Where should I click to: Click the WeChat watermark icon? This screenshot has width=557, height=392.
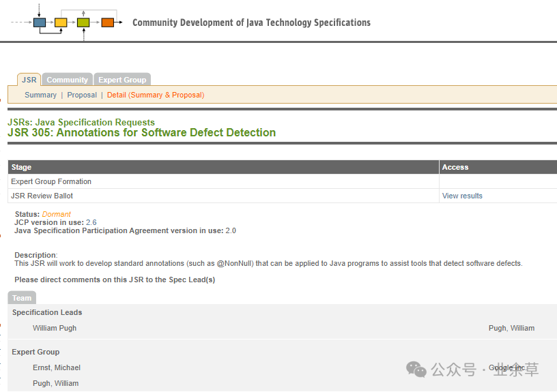[416, 369]
